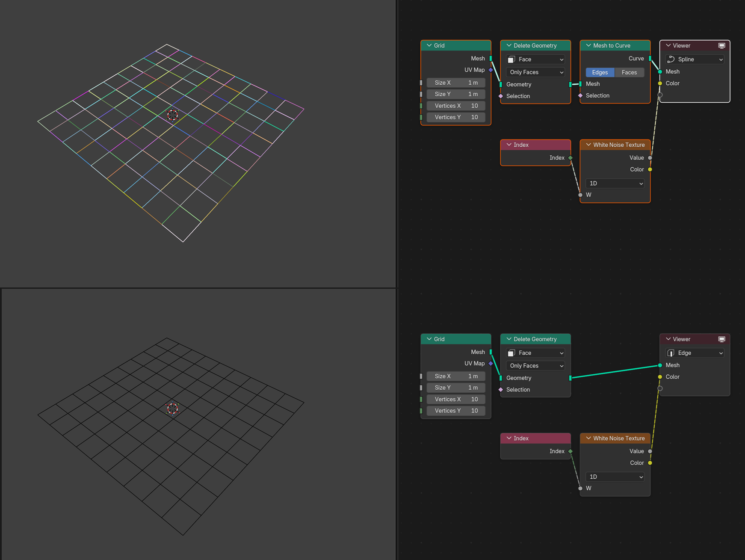The width and height of the screenshot is (745, 560).
Task: Click Vertices X field in bottom Grid node
Action: [456, 399]
